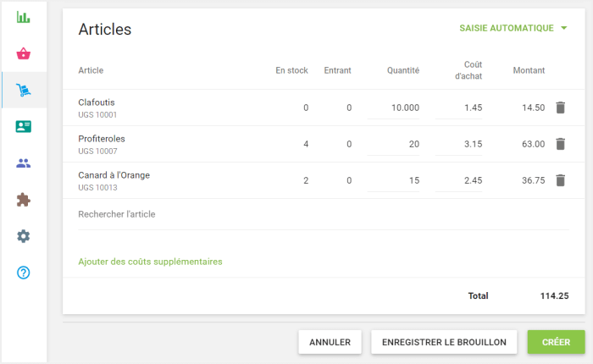Edit the Profiteroles purchase cost field
Viewport: 593px width, 364px height.
(460, 144)
